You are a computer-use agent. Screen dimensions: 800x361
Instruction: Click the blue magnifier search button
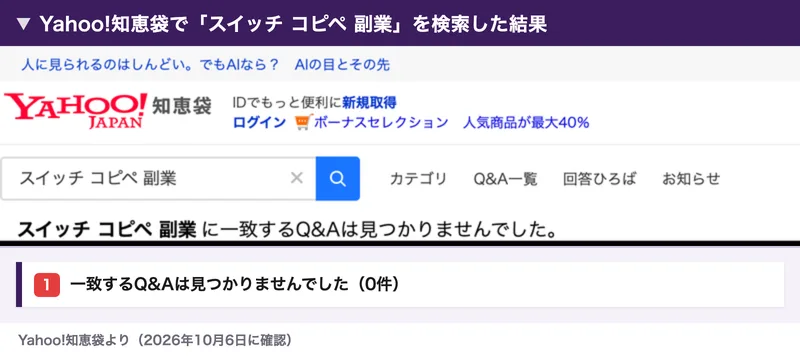point(338,178)
